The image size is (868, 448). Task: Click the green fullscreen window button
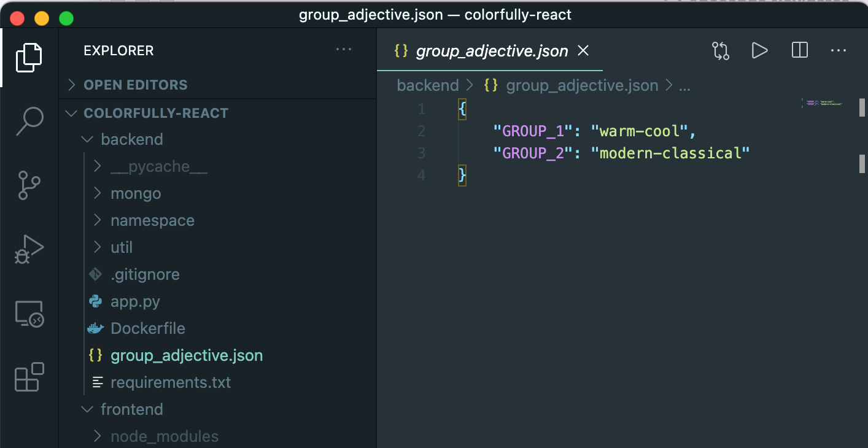(x=66, y=18)
